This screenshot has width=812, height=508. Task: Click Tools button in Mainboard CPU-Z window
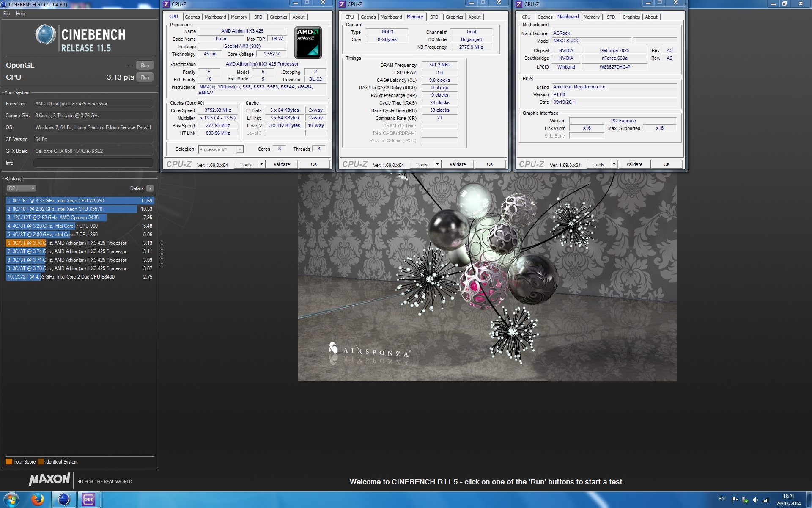[x=598, y=164]
